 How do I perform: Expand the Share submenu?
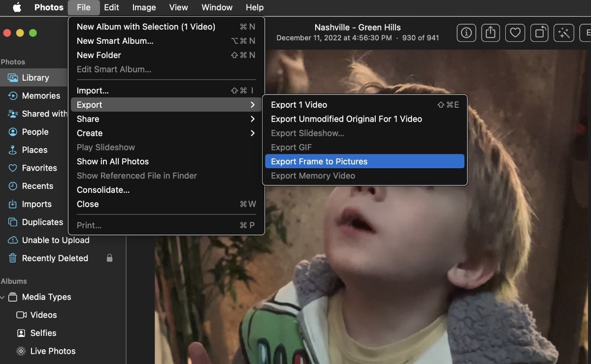coord(165,119)
